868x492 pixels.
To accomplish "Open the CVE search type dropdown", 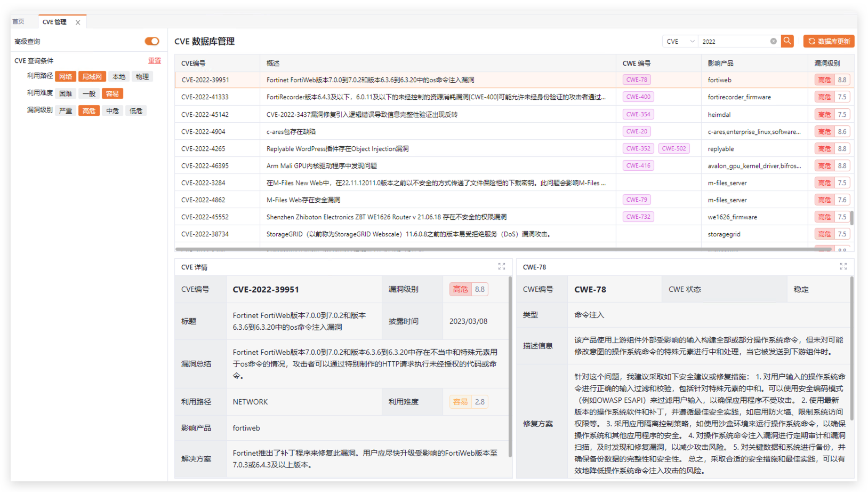I will (680, 41).
